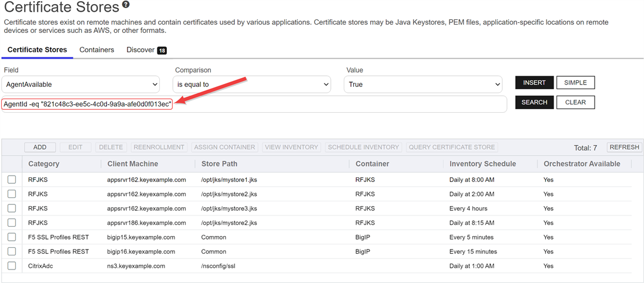Select the Certificate Stores tab

[37, 50]
